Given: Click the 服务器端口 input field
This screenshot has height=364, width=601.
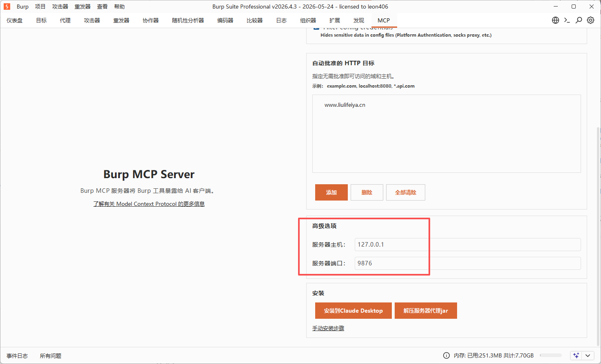Looking at the screenshot, I should tap(468, 263).
